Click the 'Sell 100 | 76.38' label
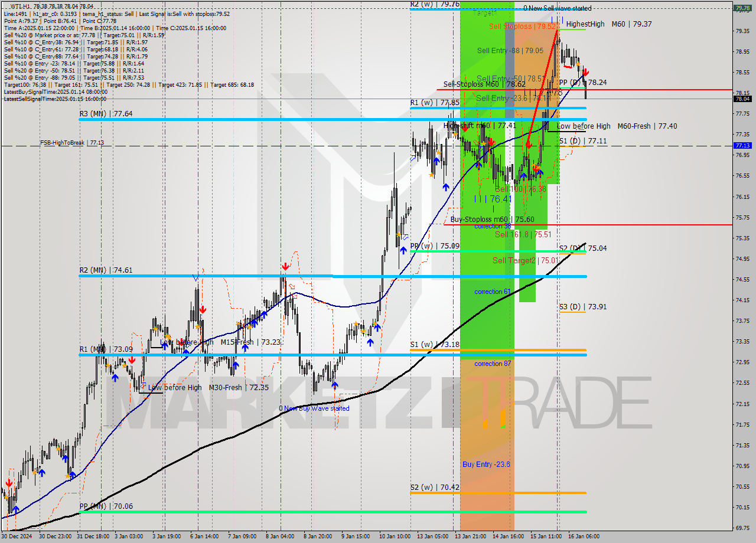Screen dimensions: 756x543 click(x=520, y=189)
